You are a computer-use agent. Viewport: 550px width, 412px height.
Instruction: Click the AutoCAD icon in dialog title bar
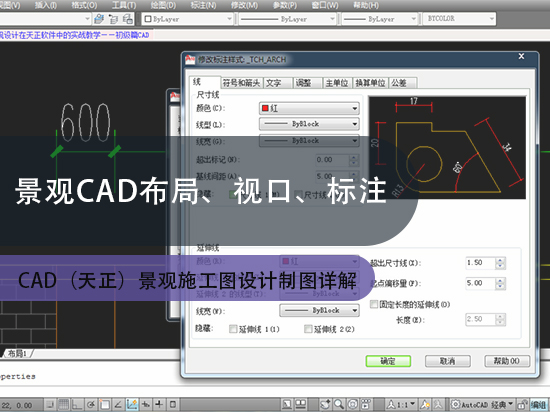pos(190,60)
